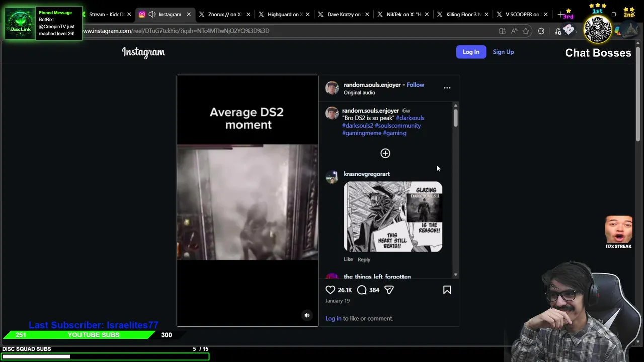
Task: Like krasnovgregorart's comment
Action: tap(348, 259)
